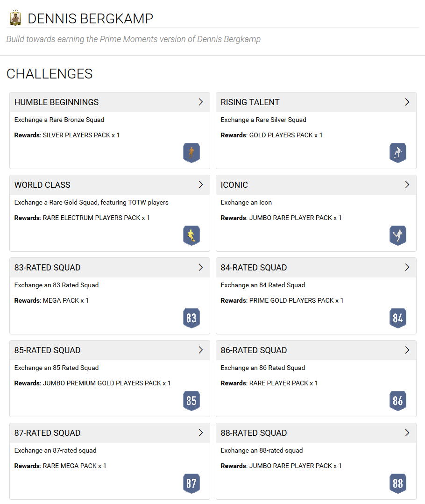Open the 84-Rated Squad challenge header
Screen dimensions: 425x504
click(316, 268)
